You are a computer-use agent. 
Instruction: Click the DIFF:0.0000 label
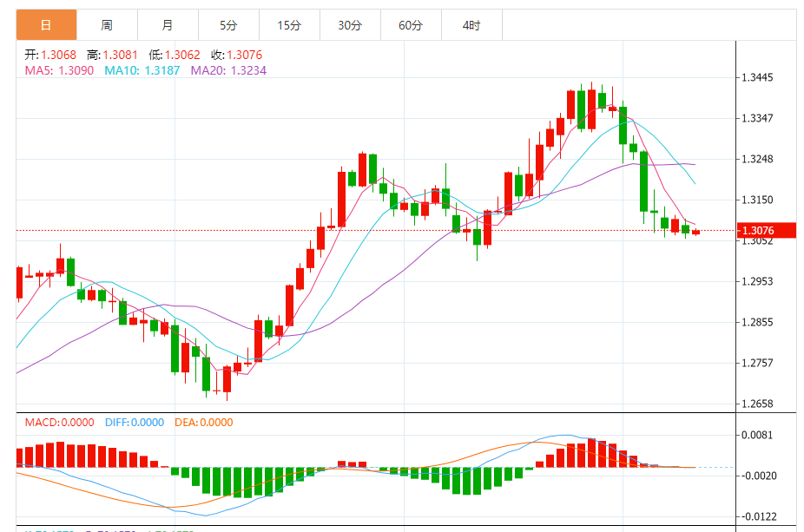tap(135, 423)
